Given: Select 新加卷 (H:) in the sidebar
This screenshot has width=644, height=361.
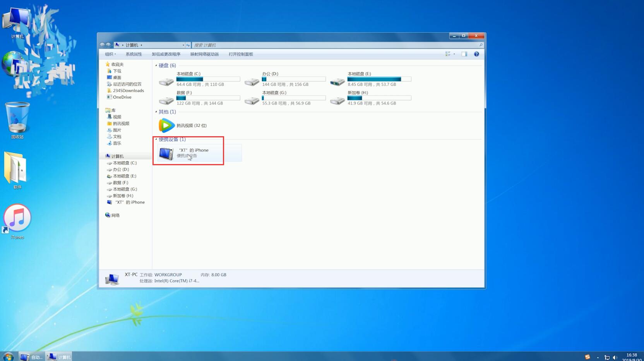Looking at the screenshot, I should tap(123, 196).
